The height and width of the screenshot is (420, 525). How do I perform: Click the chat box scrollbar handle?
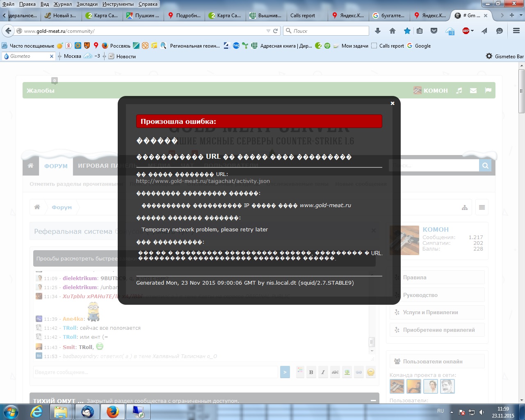coord(372,342)
